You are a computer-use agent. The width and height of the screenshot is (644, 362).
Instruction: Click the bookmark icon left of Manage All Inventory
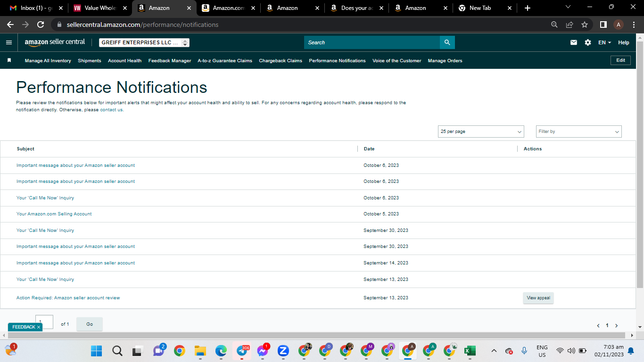9,60
